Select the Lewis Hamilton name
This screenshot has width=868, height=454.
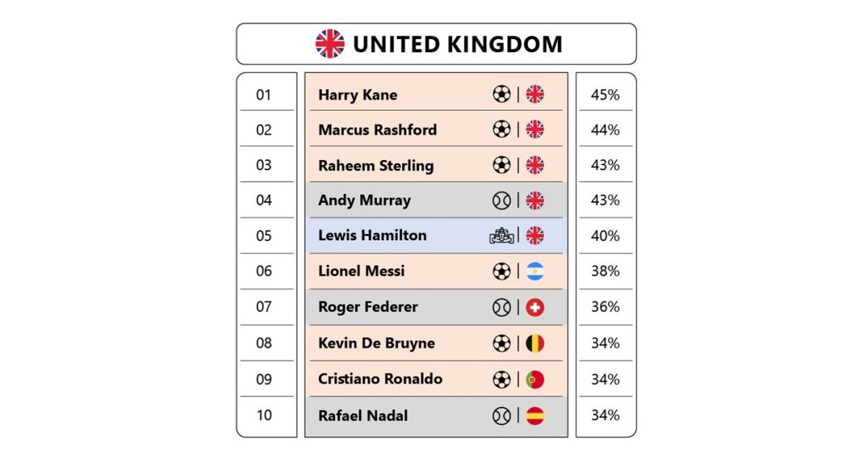(372, 235)
